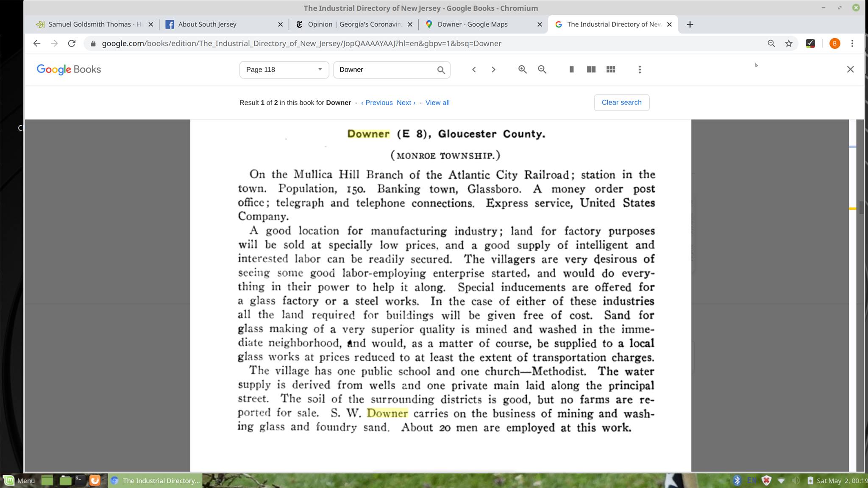
Task: Open the checkmark extension icon
Action: pyautogui.click(x=810, y=43)
